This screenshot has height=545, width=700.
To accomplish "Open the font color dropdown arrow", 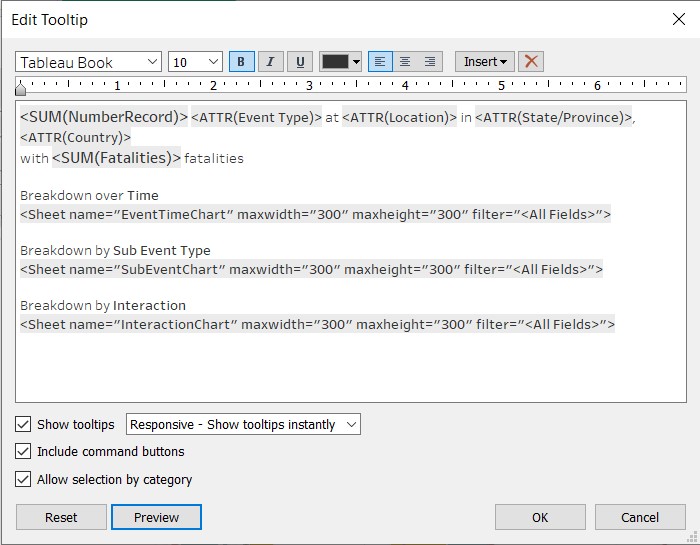I will tap(356, 62).
